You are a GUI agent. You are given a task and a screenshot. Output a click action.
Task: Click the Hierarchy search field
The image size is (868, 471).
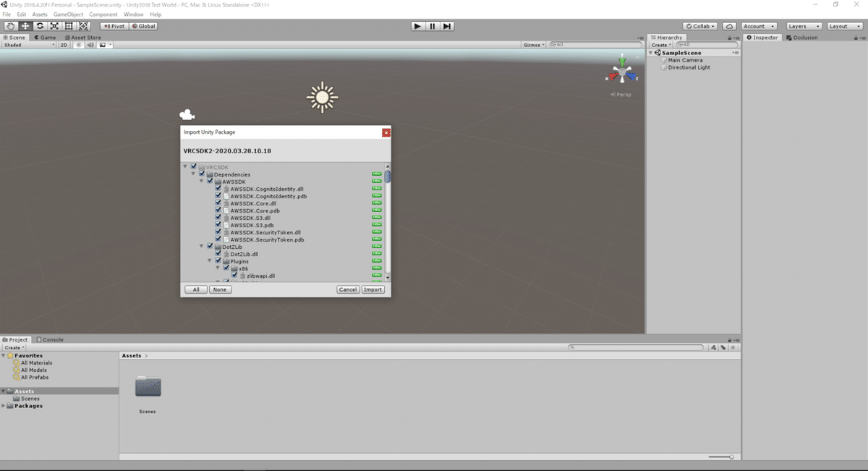tap(705, 45)
